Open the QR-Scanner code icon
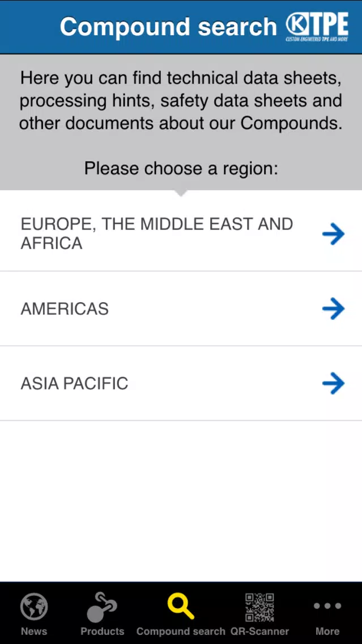 259,607
